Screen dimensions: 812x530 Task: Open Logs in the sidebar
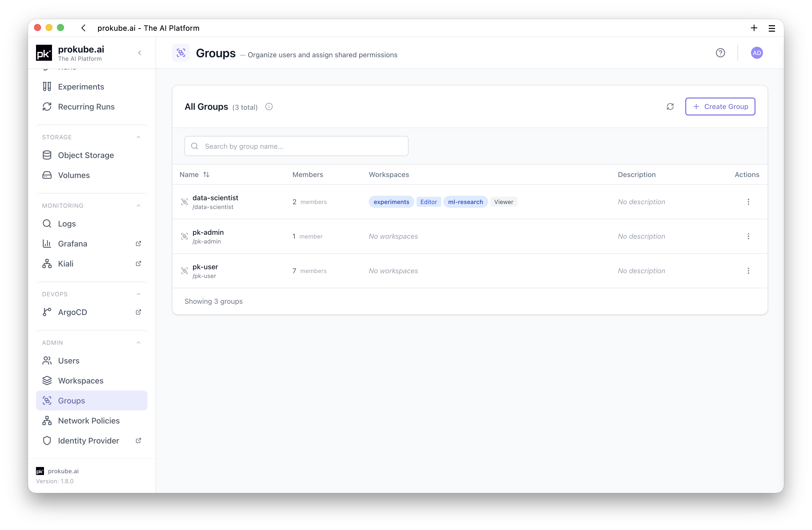click(x=91, y=223)
